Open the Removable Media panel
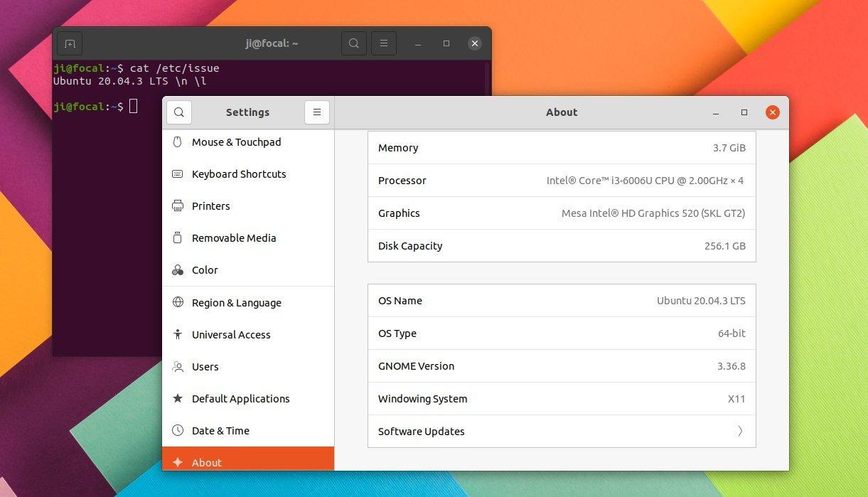The image size is (868, 497). [x=248, y=238]
